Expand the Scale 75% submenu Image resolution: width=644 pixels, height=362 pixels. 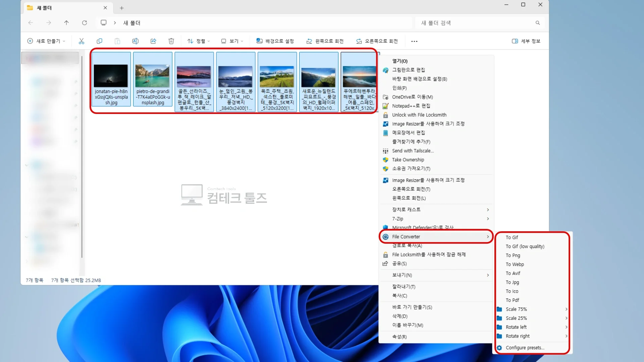533,309
